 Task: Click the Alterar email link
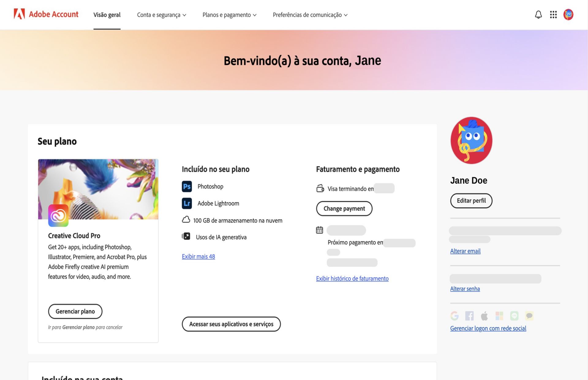point(465,251)
